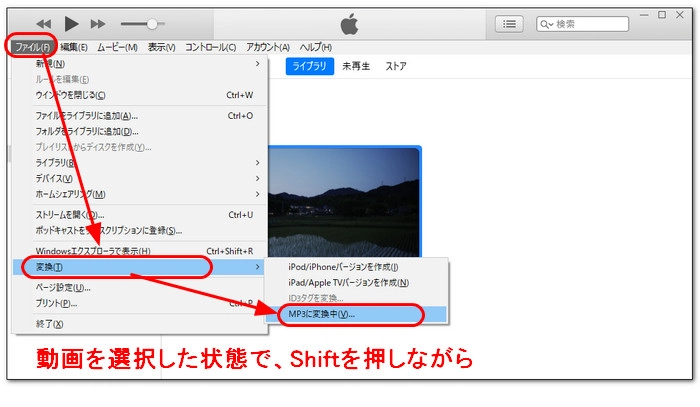
Task: Expand the 新規(N) submenu
Action: point(141,64)
